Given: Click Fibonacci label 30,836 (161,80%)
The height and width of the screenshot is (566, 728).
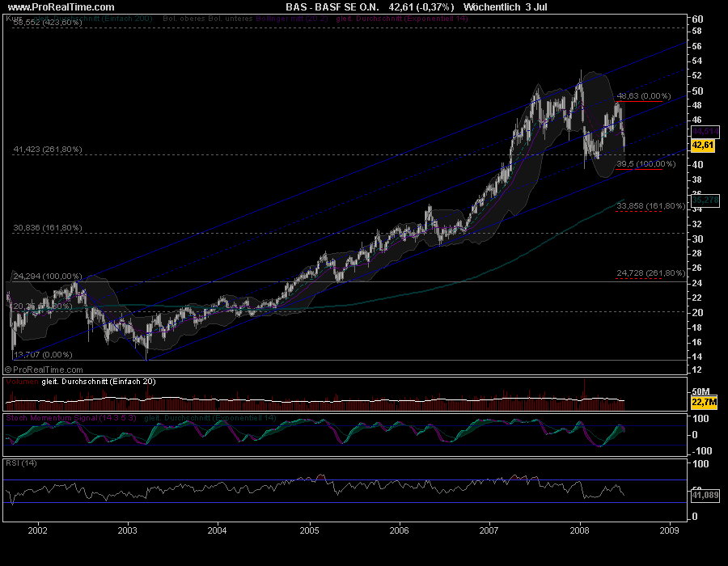Looking at the screenshot, I should pos(48,228).
